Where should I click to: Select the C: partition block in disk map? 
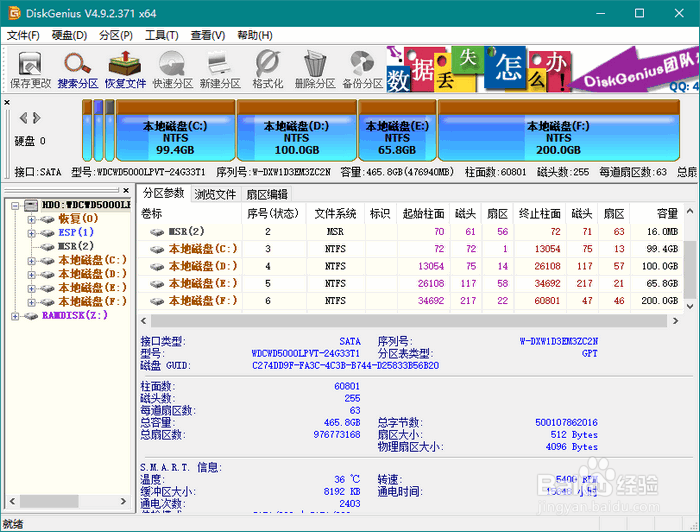[x=175, y=130]
